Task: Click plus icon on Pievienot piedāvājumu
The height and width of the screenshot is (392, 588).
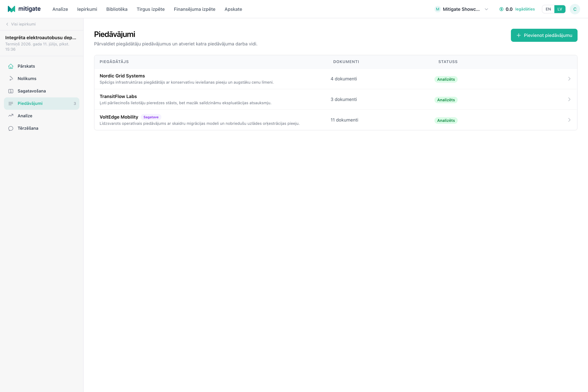Action: (519, 35)
